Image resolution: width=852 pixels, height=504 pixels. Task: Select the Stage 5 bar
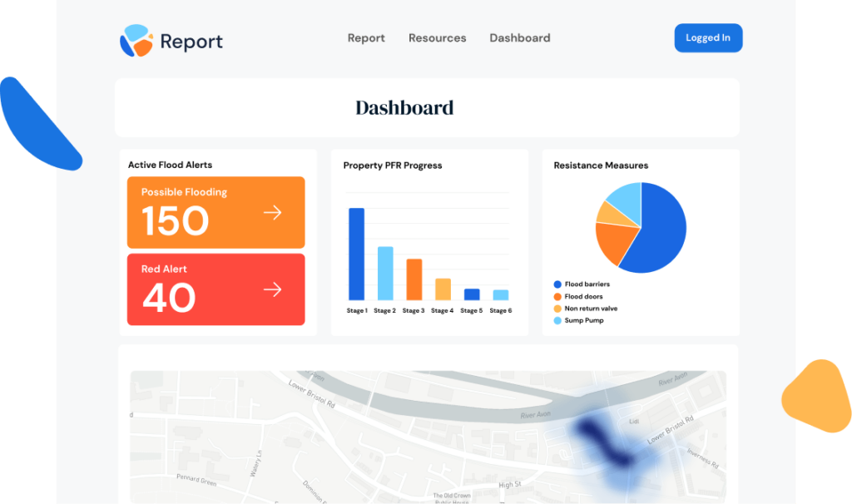[472, 294]
